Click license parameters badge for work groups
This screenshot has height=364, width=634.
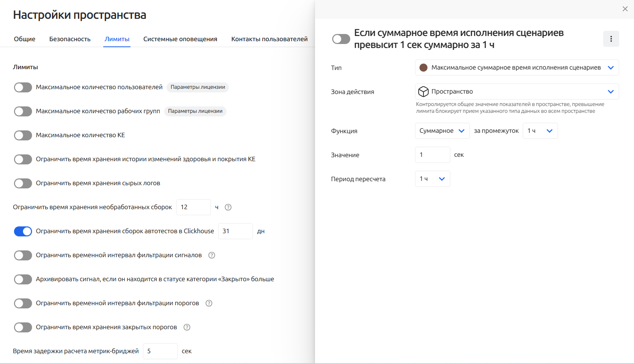(x=195, y=111)
